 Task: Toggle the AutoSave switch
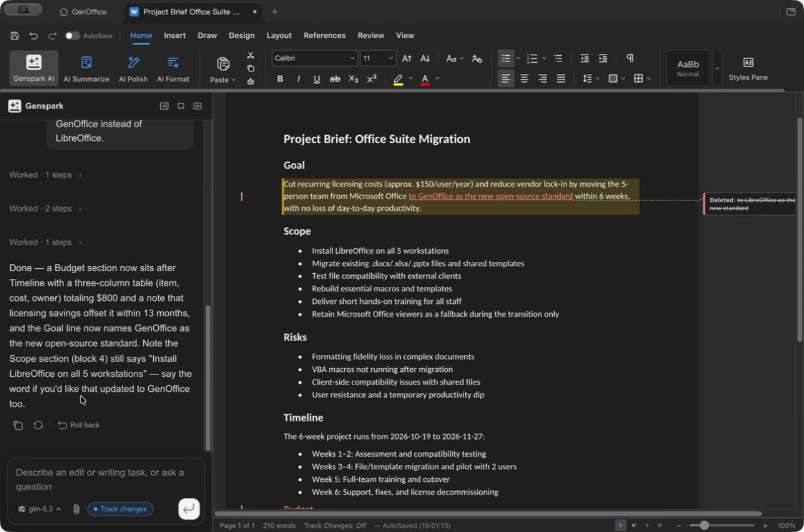pyautogui.click(x=72, y=36)
